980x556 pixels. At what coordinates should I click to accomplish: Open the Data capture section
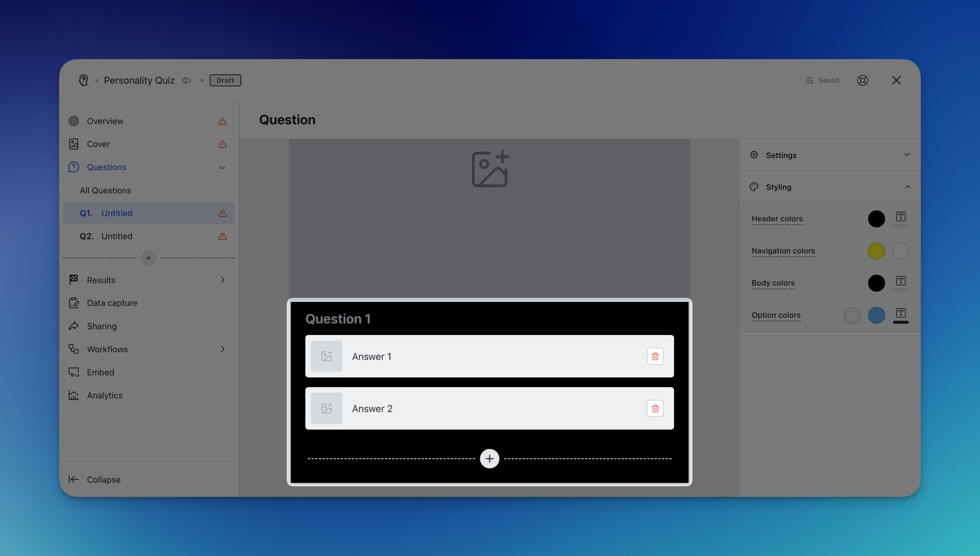(x=112, y=303)
